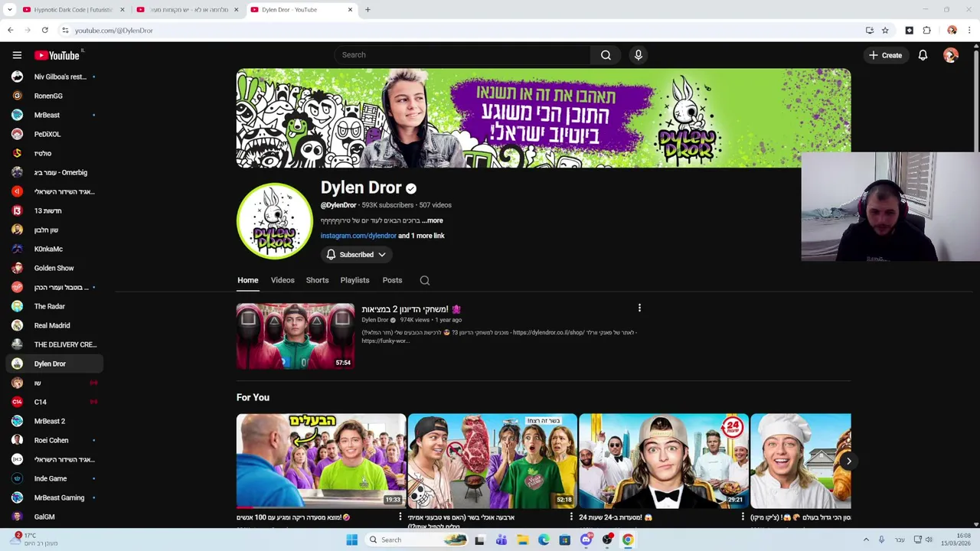Screen dimensions: 980x551
Task: Open the YouTube hamburger guide menu
Action: pyautogui.click(x=17, y=55)
